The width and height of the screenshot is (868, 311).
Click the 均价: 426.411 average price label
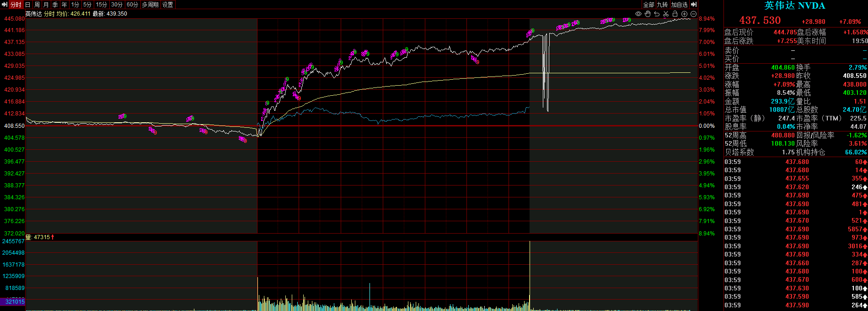[74, 14]
